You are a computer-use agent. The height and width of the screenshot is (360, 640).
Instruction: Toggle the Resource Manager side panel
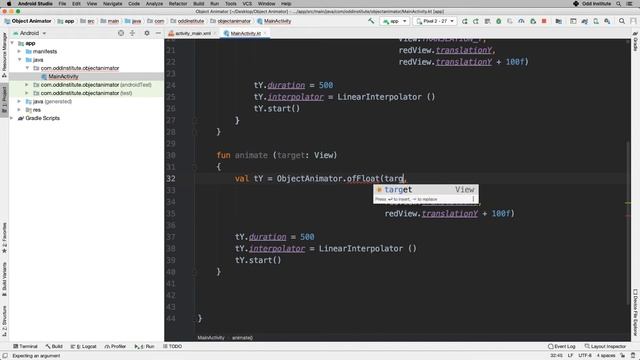4,55
